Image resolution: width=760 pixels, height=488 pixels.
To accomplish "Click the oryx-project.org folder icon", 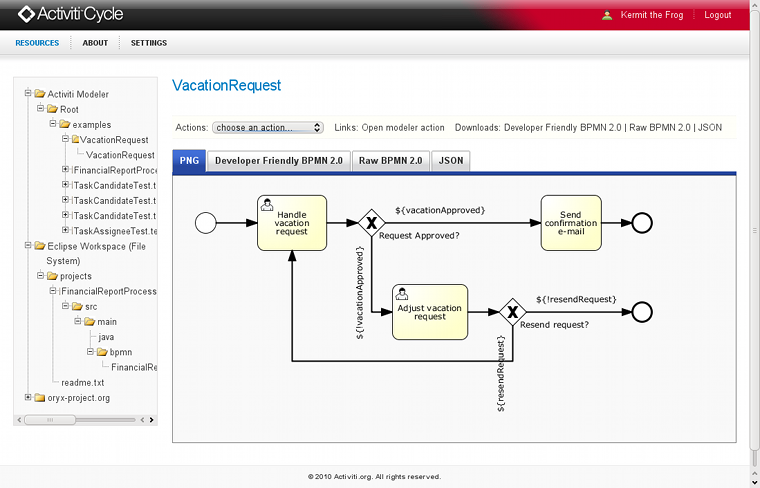I will point(40,397).
